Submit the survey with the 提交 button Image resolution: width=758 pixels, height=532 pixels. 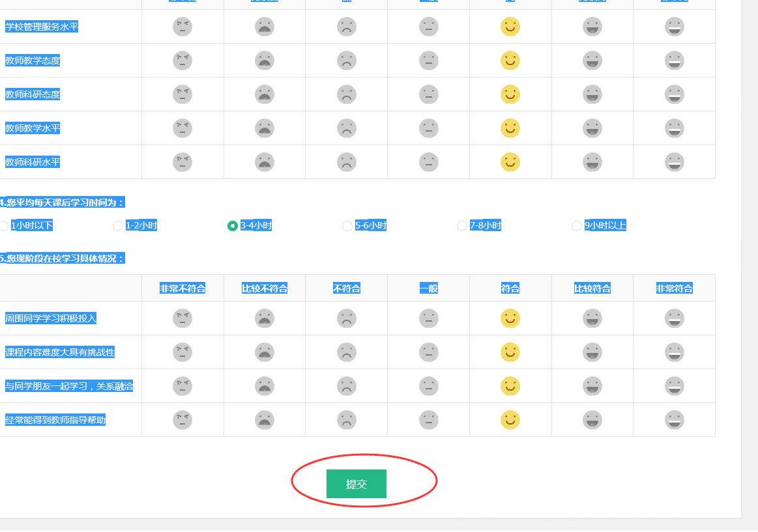357,484
